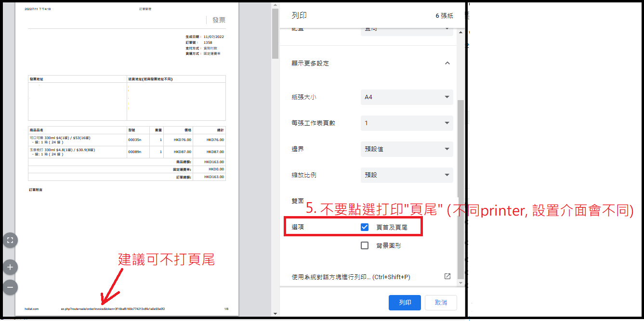Uncheck the 頁首及頁尾 checkbox
The image size is (644, 321).
(x=365, y=227)
